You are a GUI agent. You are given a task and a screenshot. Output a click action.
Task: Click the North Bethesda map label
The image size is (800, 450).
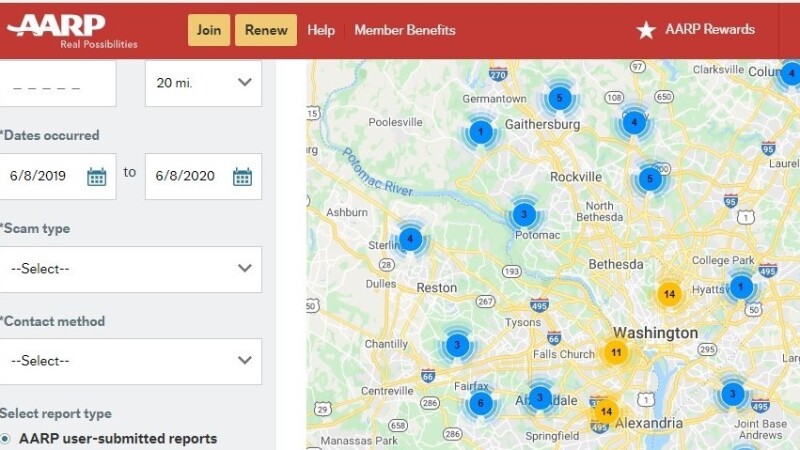point(599,211)
